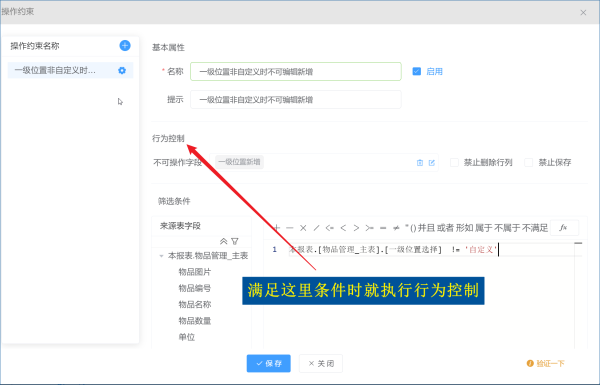This screenshot has width=600, height=385.
Task: Open the fx function picker
Action: [564, 228]
